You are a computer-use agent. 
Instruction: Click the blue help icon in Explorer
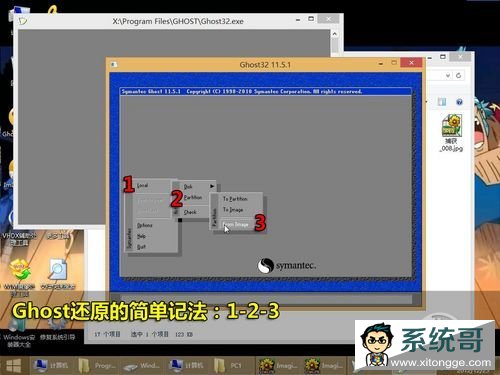click(x=459, y=102)
